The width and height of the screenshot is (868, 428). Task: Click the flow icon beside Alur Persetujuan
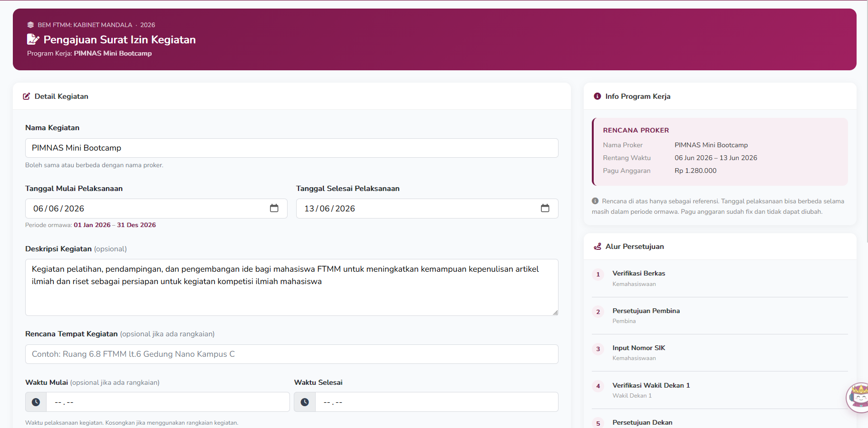[x=597, y=247]
